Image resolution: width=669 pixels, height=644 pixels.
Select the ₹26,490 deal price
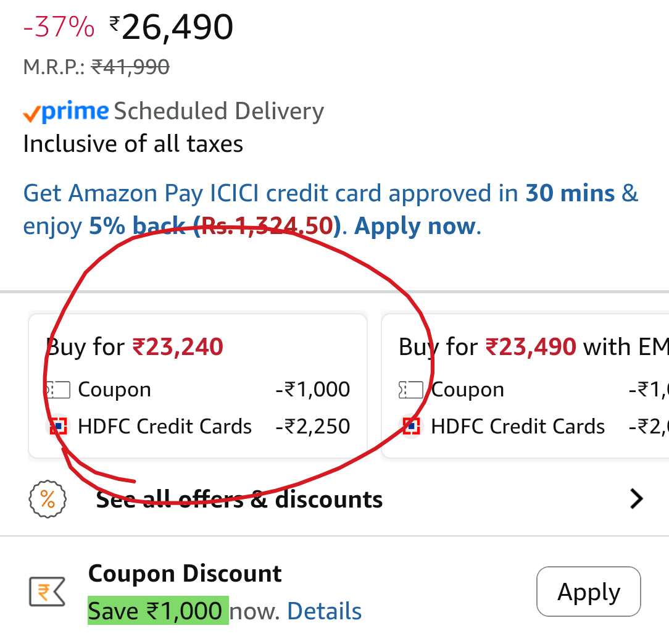[171, 27]
